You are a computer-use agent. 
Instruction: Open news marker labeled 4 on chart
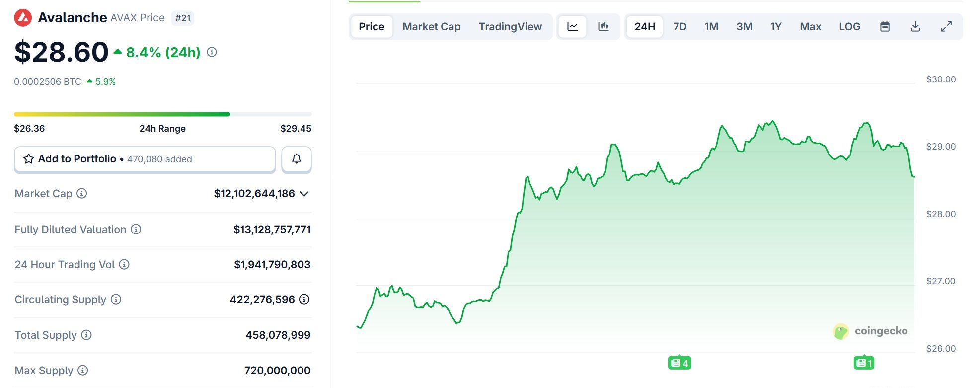[x=679, y=363]
